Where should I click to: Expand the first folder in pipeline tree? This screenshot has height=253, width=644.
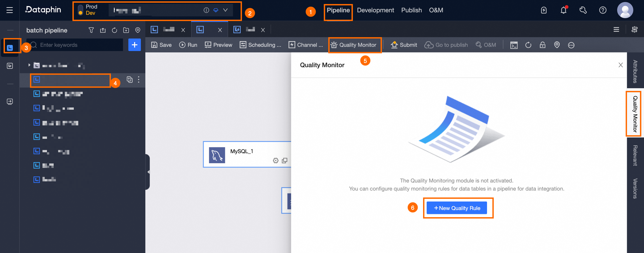[29, 65]
